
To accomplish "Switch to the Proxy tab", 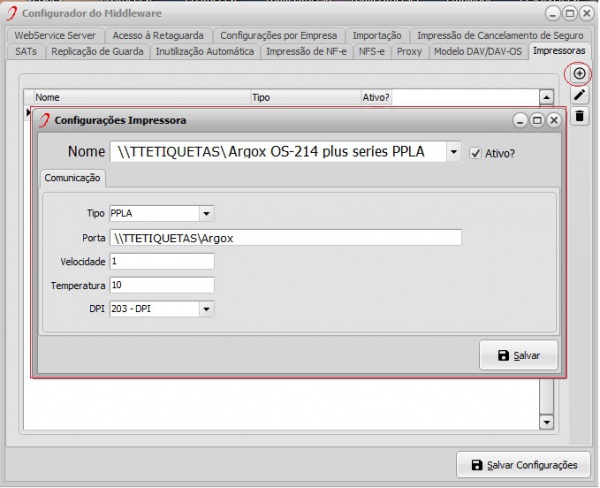I will pyautogui.click(x=408, y=51).
